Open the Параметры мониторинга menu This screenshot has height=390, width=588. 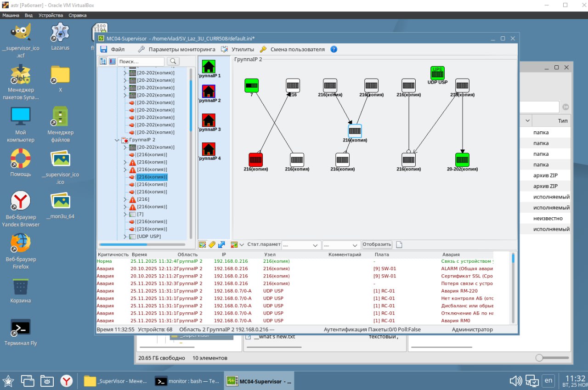181,49
